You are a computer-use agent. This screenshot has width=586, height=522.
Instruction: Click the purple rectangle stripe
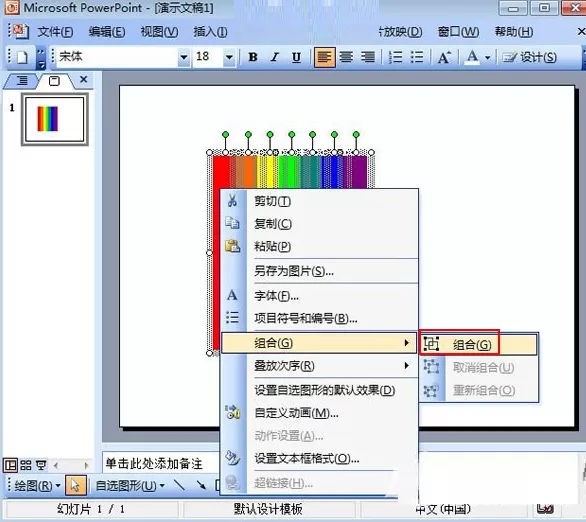click(x=359, y=172)
